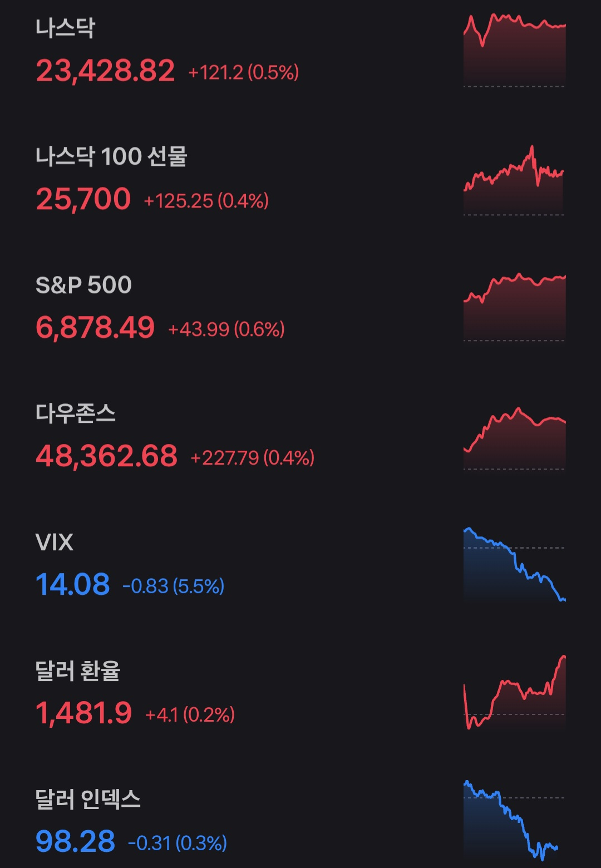Open the 나스닥 index row title
Screen dimensions: 601x868
click(x=66, y=28)
